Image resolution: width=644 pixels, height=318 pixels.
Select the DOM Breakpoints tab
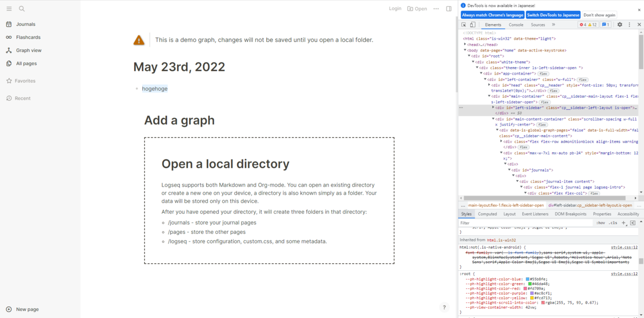click(570, 214)
